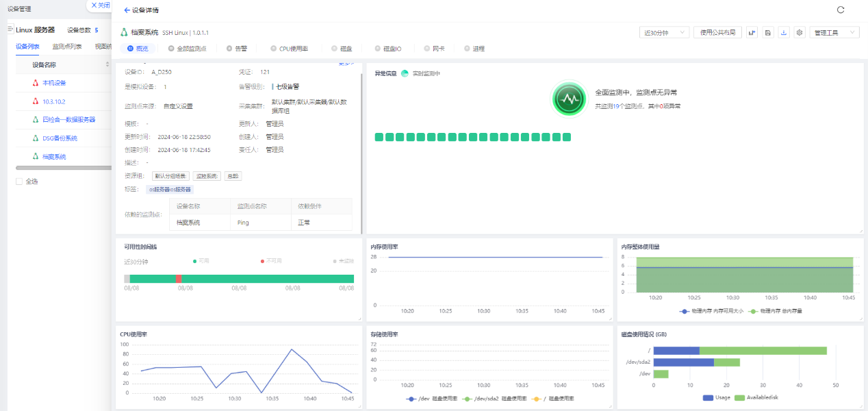Toggle the Usage legend in disk chart
Viewport: 868px width, 411px height.
(715, 397)
